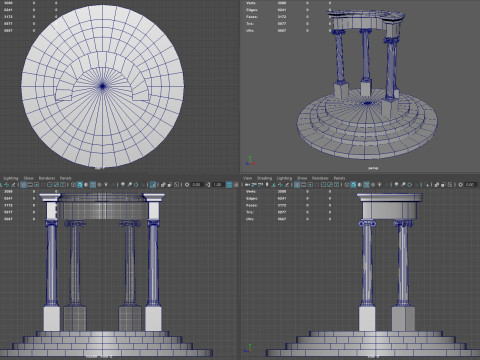Screen dimensions: 480x360
Task: Open Show menu in front view panel
Action: (x=28, y=178)
